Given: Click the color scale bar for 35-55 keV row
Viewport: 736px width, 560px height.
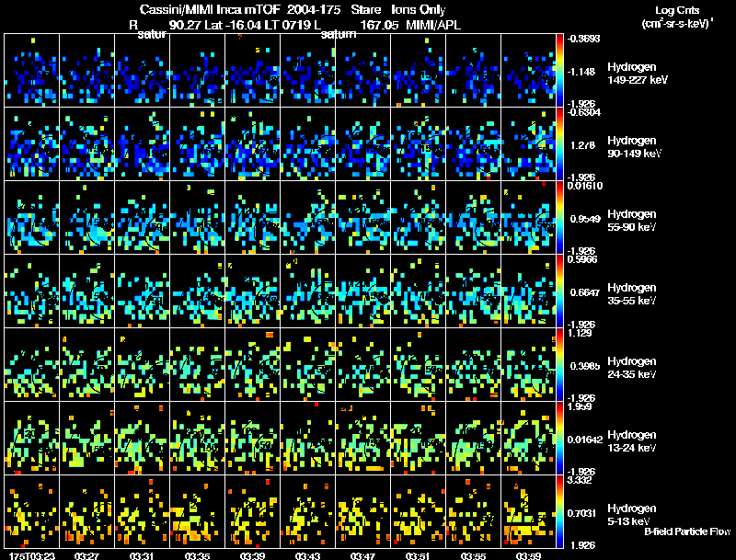Looking at the screenshot, I should click(x=559, y=291).
